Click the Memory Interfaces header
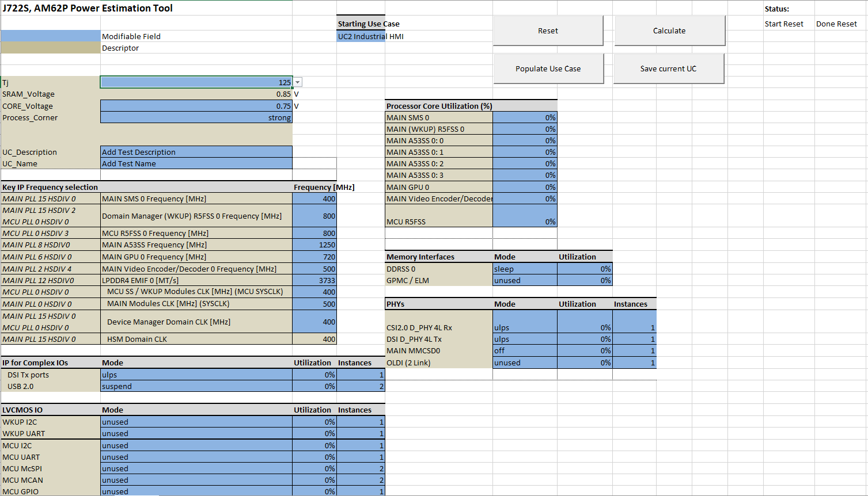 (x=420, y=257)
